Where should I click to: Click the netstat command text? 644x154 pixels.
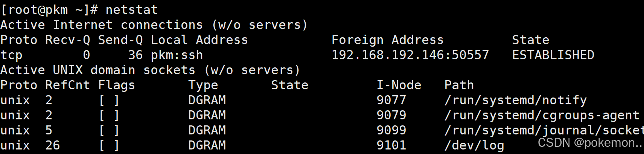[132, 10]
